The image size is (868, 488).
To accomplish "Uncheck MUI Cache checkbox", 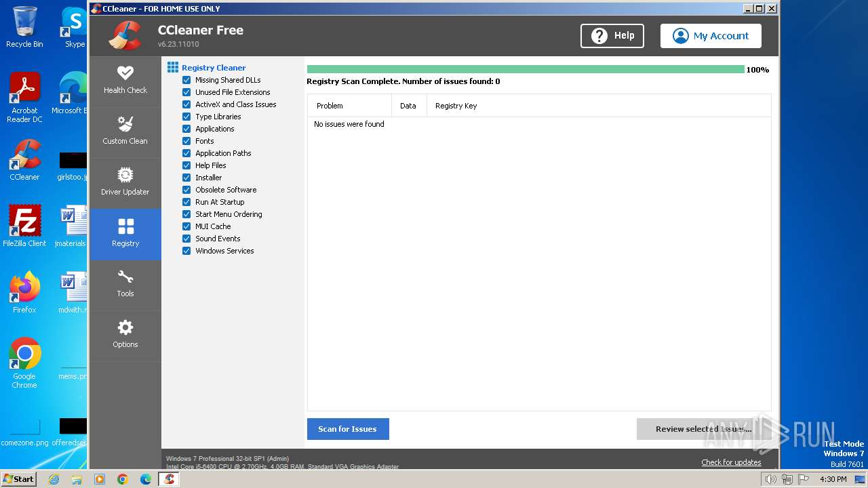I will point(186,226).
